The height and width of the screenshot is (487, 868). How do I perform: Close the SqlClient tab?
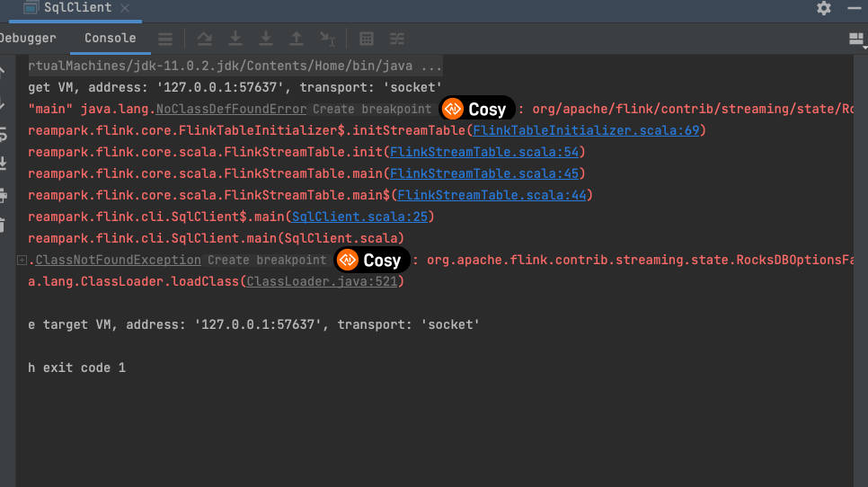(x=125, y=8)
